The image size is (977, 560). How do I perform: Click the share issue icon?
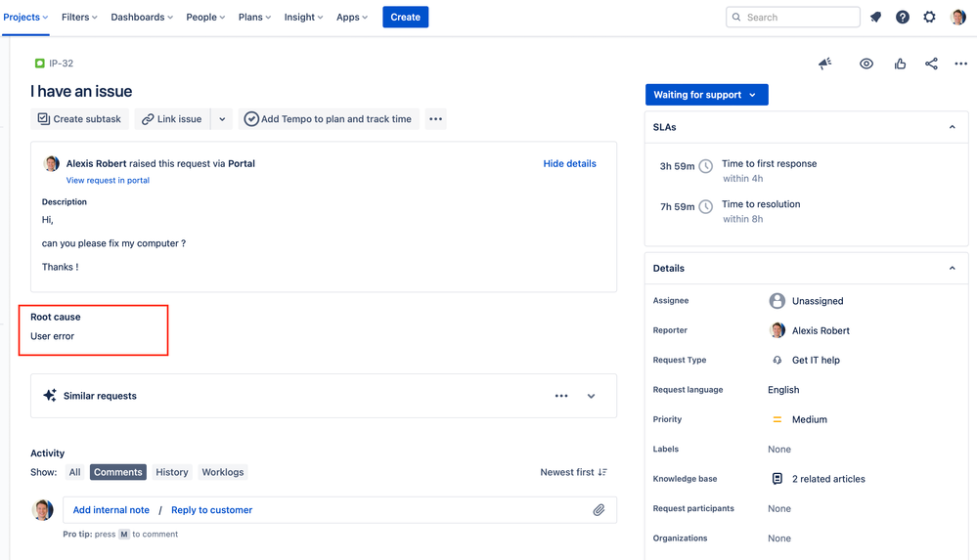coord(931,64)
